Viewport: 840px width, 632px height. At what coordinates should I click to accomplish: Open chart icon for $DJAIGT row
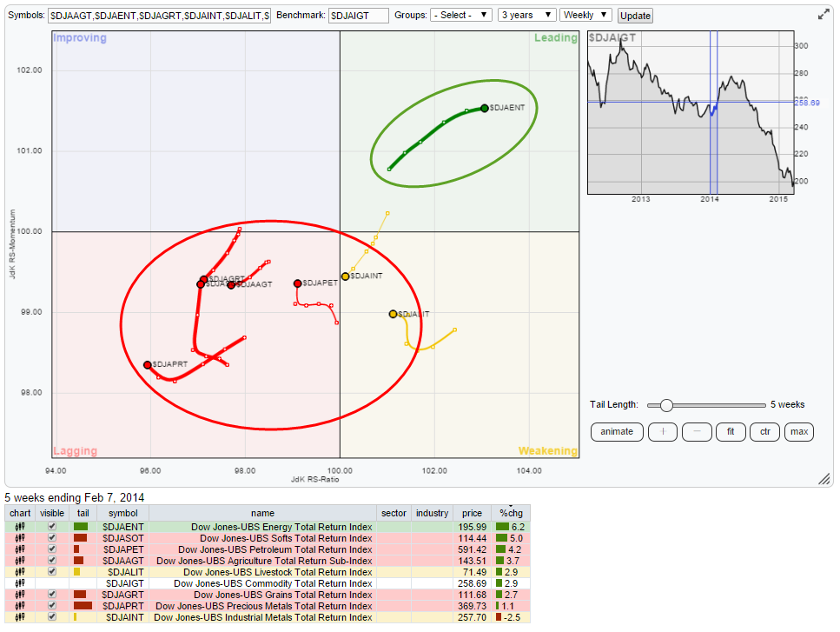[20, 583]
